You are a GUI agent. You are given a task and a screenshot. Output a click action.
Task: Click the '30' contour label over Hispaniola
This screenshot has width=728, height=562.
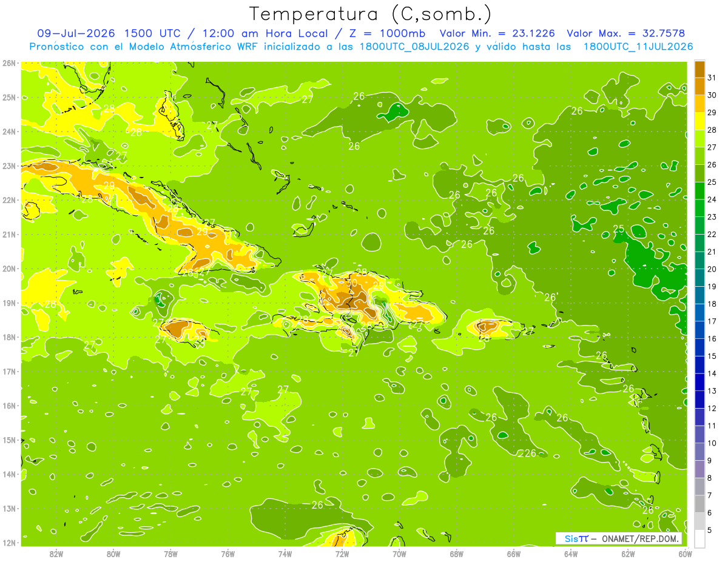(352, 283)
